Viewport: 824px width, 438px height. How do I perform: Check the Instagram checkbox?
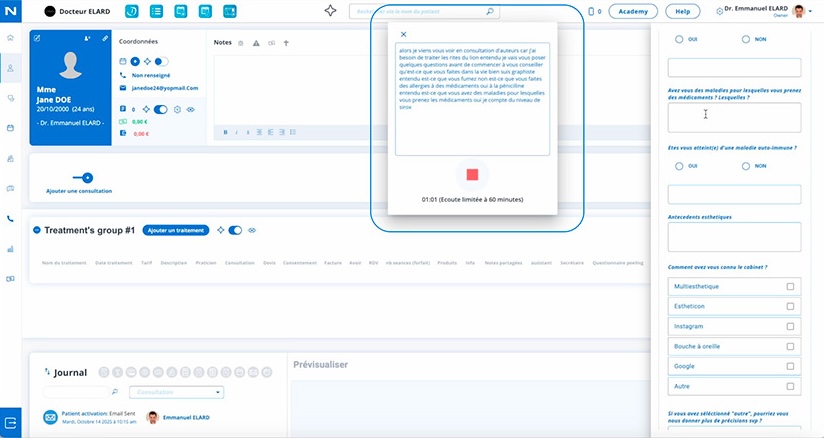tap(790, 326)
